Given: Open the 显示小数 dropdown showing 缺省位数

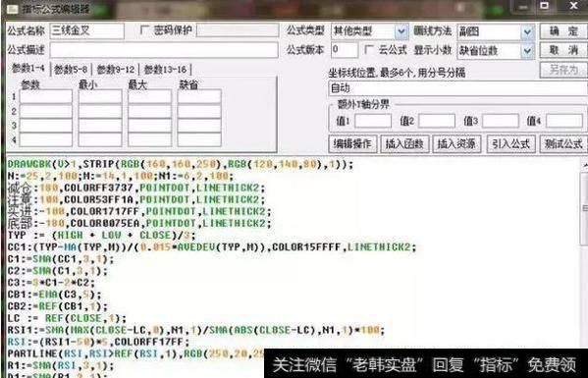Looking at the screenshot, I should [x=527, y=51].
